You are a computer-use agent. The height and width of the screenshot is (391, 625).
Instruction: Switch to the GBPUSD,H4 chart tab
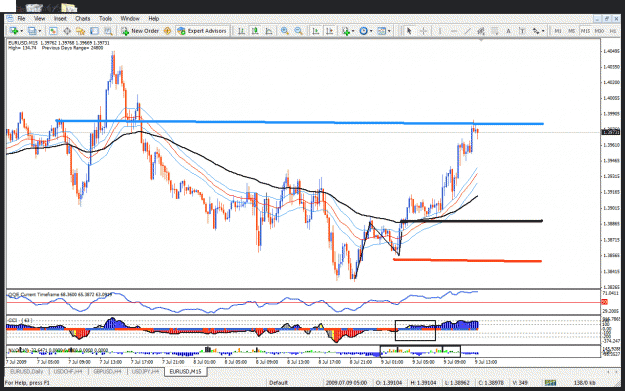(x=107, y=371)
